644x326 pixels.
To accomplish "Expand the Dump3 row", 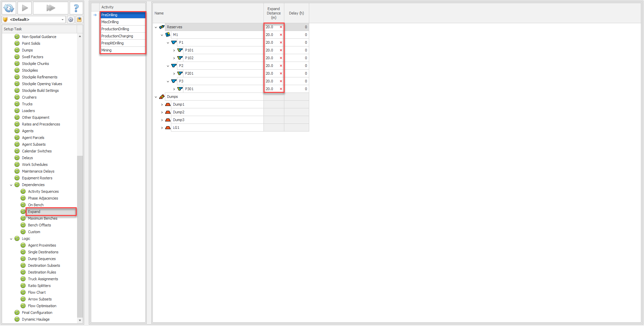I will pyautogui.click(x=162, y=120).
